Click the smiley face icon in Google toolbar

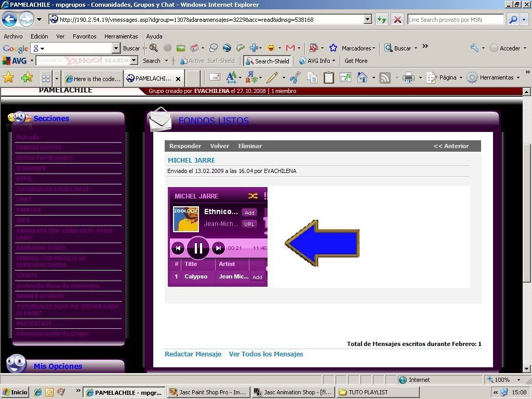[271, 48]
